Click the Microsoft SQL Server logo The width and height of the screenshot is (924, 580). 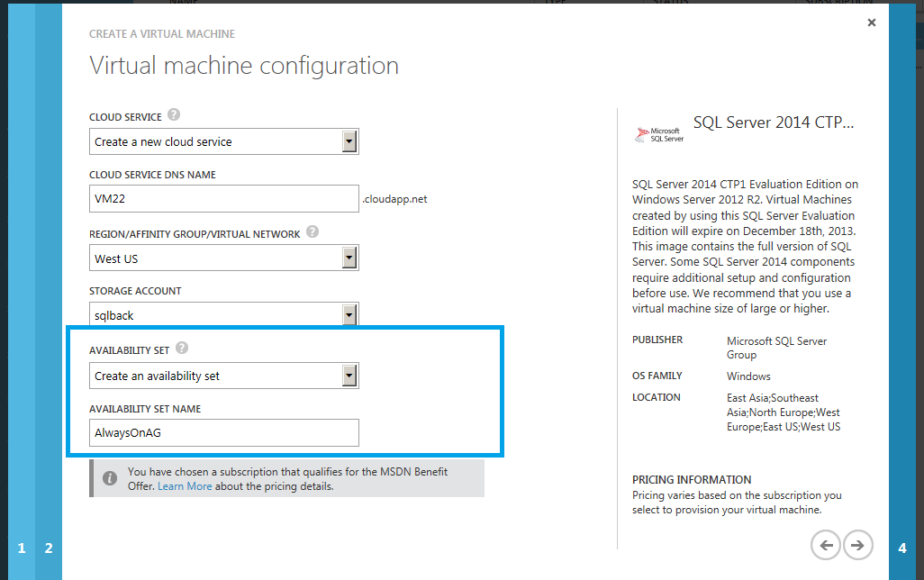point(660,134)
